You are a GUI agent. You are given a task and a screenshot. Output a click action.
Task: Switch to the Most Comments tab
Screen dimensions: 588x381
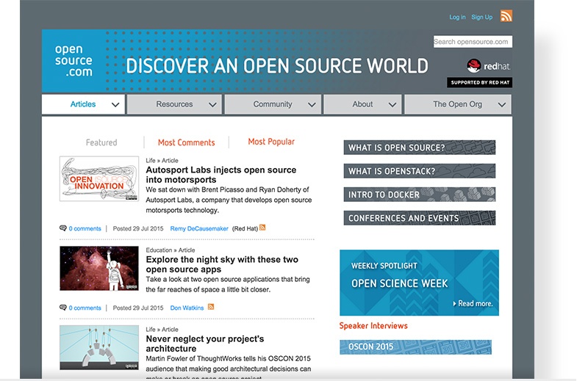pos(186,142)
